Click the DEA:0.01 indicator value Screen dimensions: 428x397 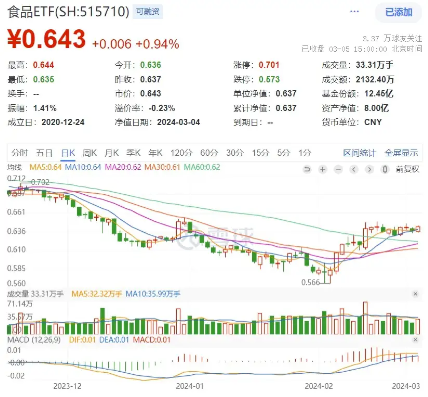tap(114, 340)
